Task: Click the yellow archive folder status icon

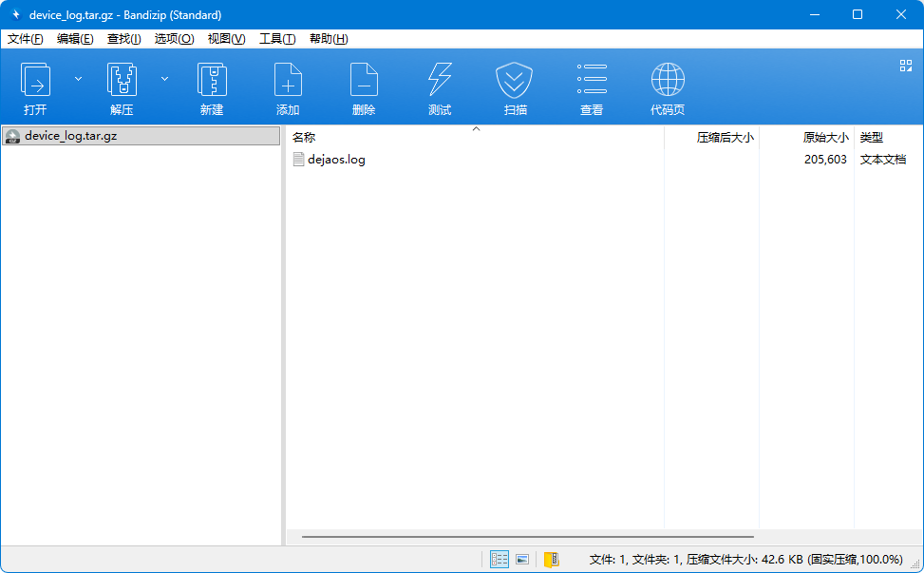Action: tap(551, 559)
